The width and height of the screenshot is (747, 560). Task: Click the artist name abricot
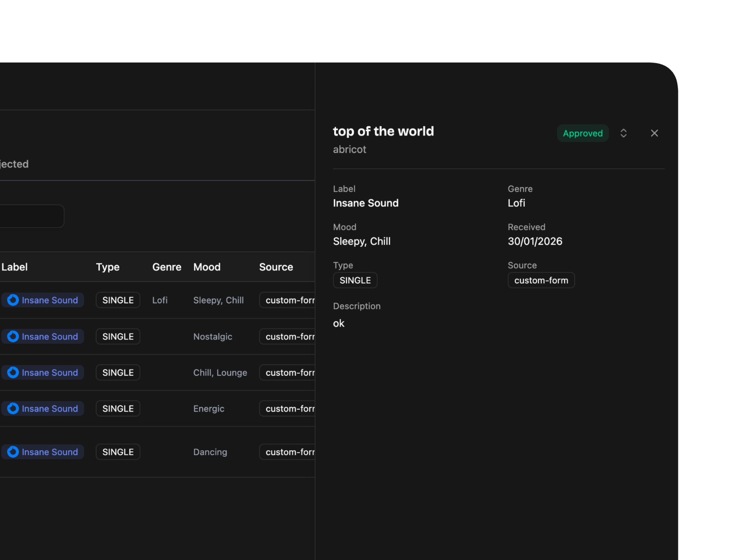(x=349, y=149)
